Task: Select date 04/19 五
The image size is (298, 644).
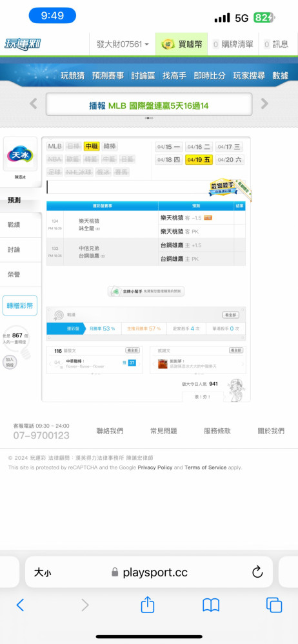Action: point(199,160)
